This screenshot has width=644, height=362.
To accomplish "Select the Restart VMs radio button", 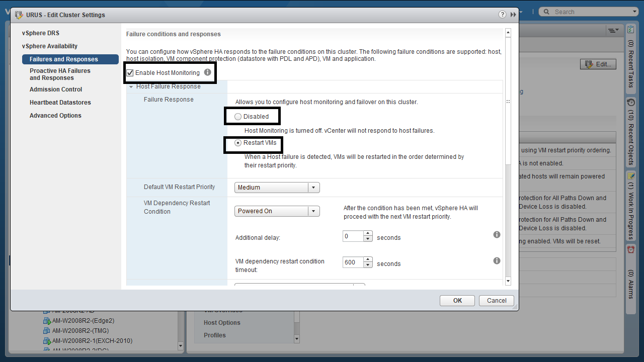I will click(x=238, y=143).
